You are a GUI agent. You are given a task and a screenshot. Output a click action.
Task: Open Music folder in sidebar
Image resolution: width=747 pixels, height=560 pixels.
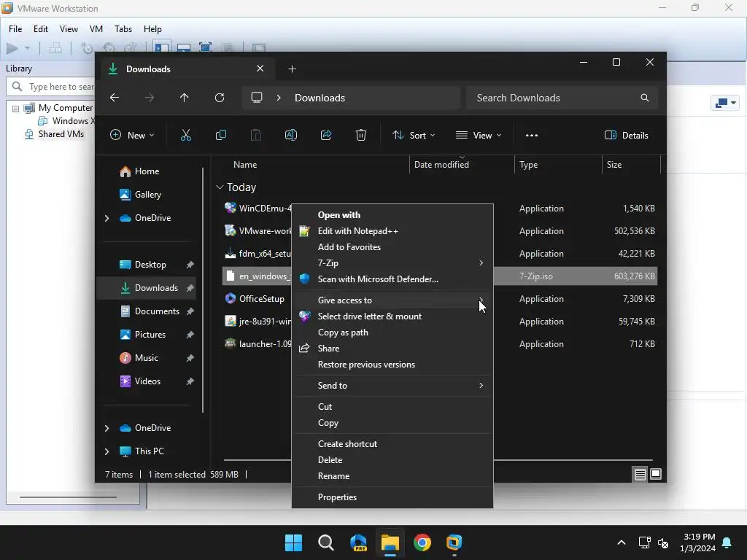(x=147, y=358)
